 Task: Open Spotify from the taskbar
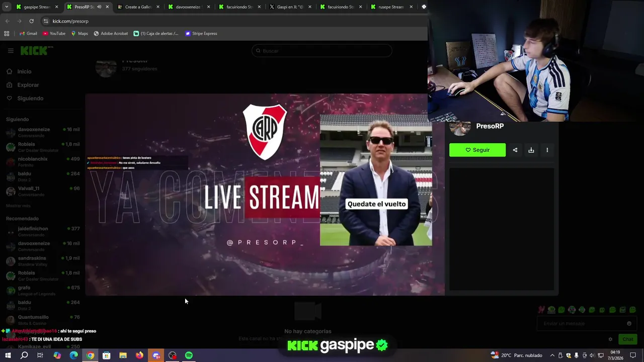click(x=189, y=355)
